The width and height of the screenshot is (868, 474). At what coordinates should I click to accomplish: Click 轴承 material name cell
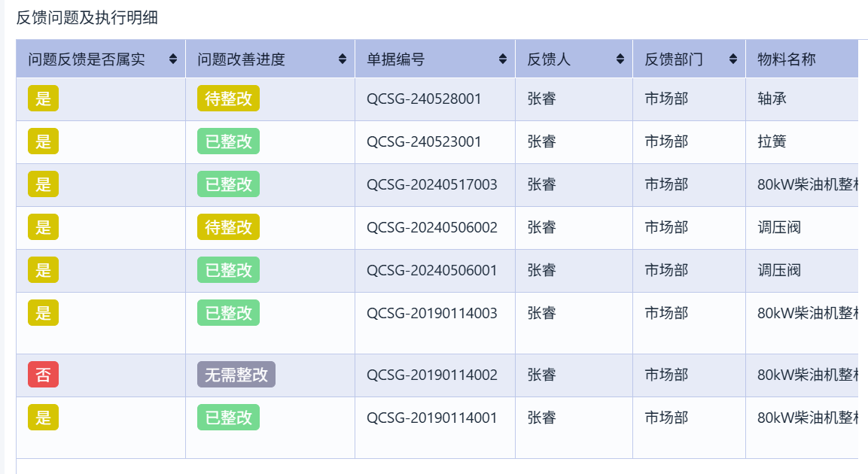coord(772,99)
